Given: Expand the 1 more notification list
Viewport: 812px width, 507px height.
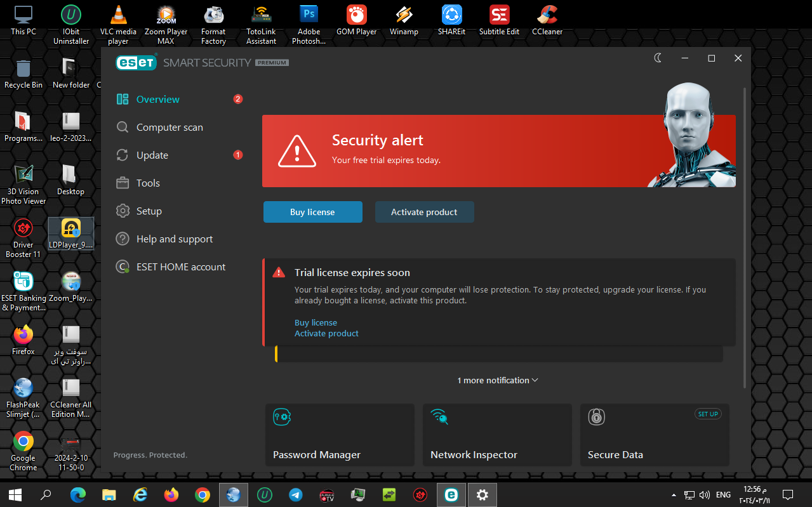Looking at the screenshot, I should (498, 380).
